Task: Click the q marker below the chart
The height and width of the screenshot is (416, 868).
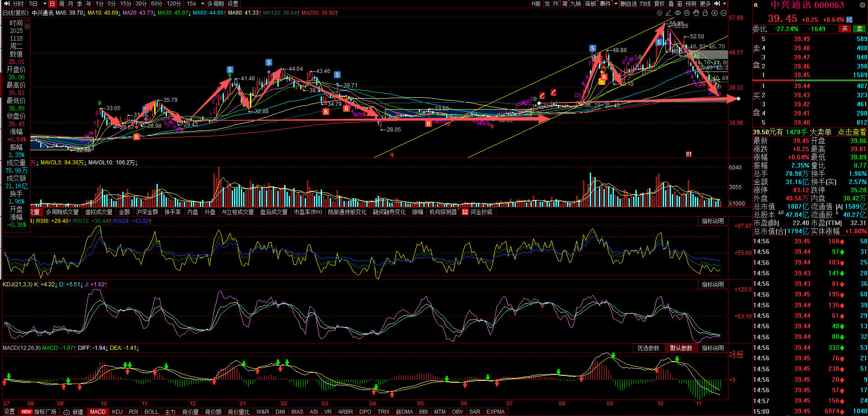Action: point(392,154)
